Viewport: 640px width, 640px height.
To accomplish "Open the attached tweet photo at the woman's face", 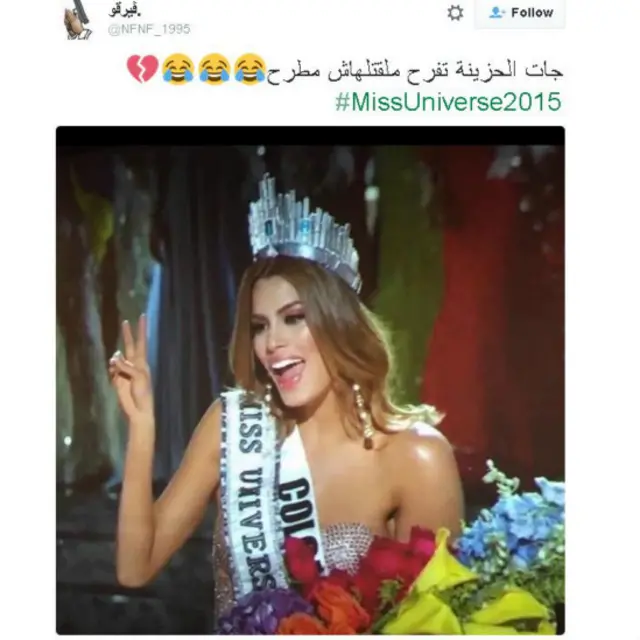I will (282, 347).
